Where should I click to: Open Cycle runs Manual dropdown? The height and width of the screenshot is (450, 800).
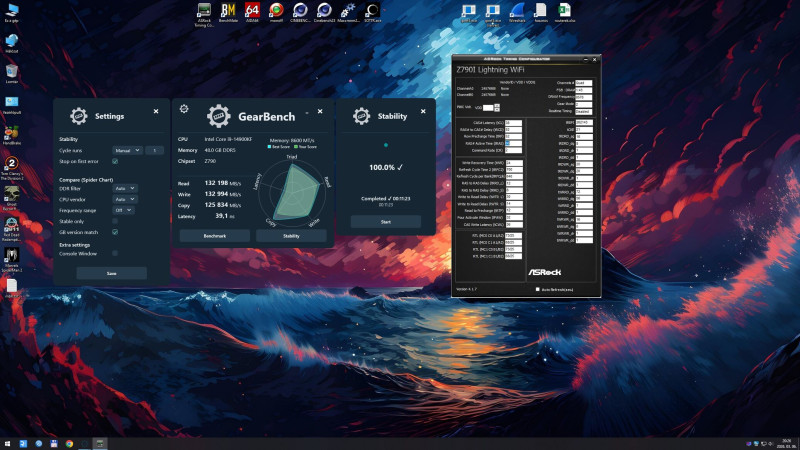[x=127, y=151]
